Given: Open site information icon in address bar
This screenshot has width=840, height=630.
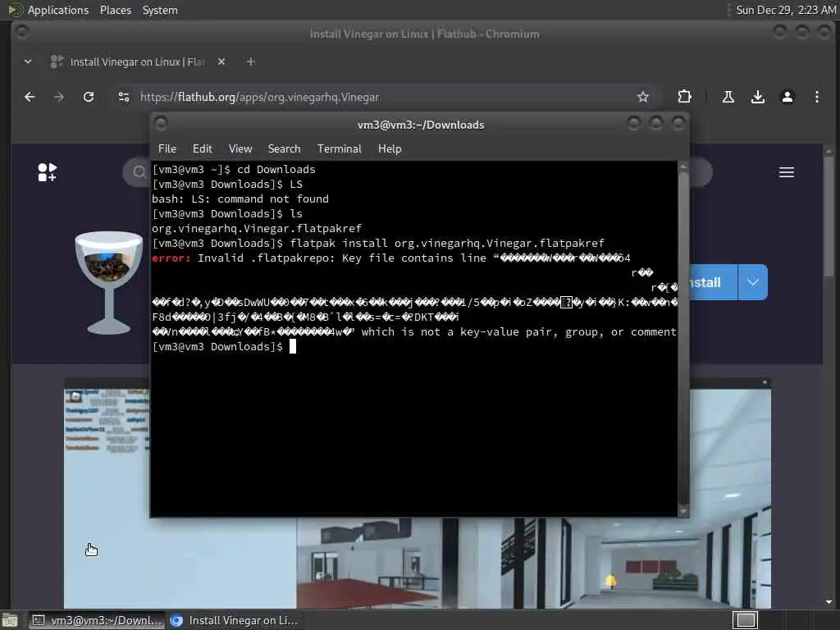Looking at the screenshot, I should [124, 97].
